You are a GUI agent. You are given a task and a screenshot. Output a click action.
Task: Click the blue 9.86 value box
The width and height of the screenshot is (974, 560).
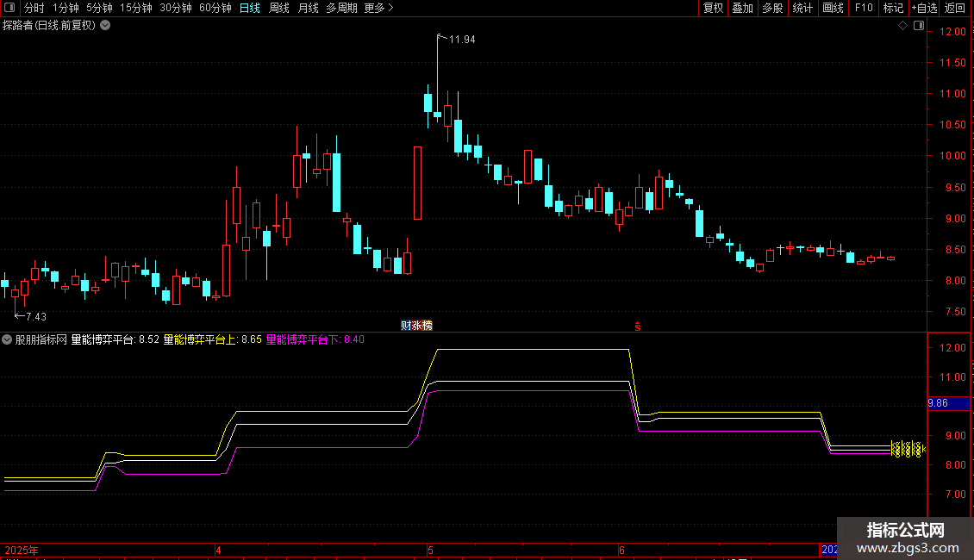point(948,403)
